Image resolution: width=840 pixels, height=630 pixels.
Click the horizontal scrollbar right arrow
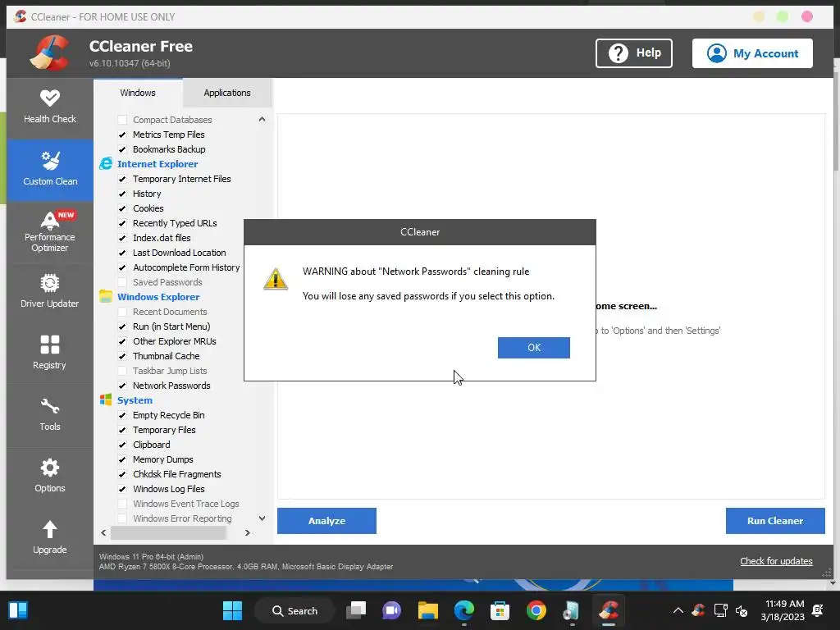(x=247, y=532)
